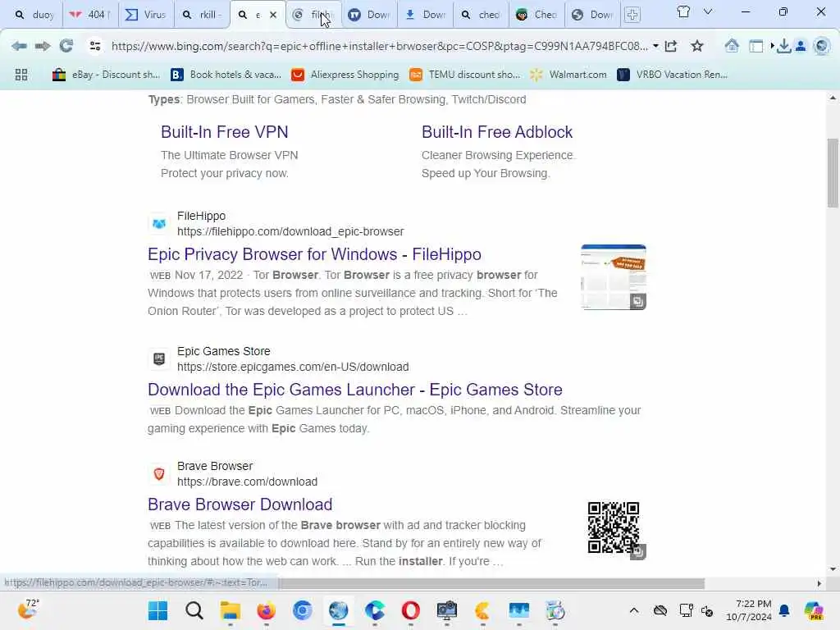Go back with the back arrow

pos(19,46)
